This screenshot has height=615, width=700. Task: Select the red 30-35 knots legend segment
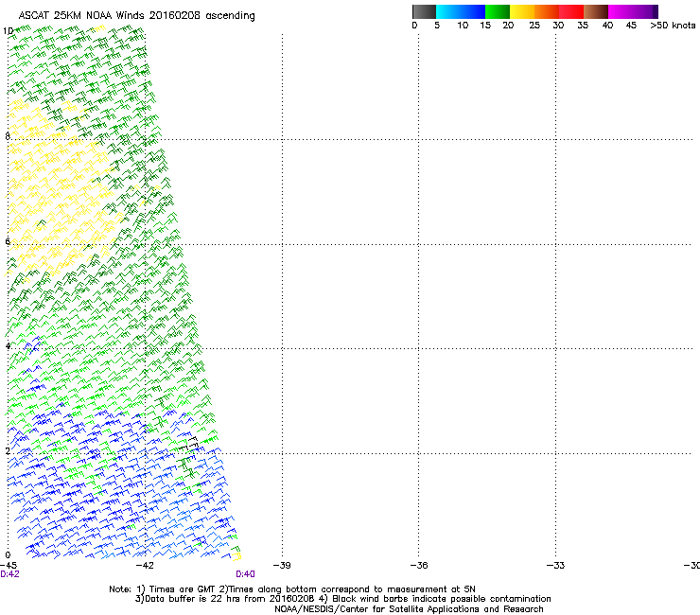tap(571, 11)
